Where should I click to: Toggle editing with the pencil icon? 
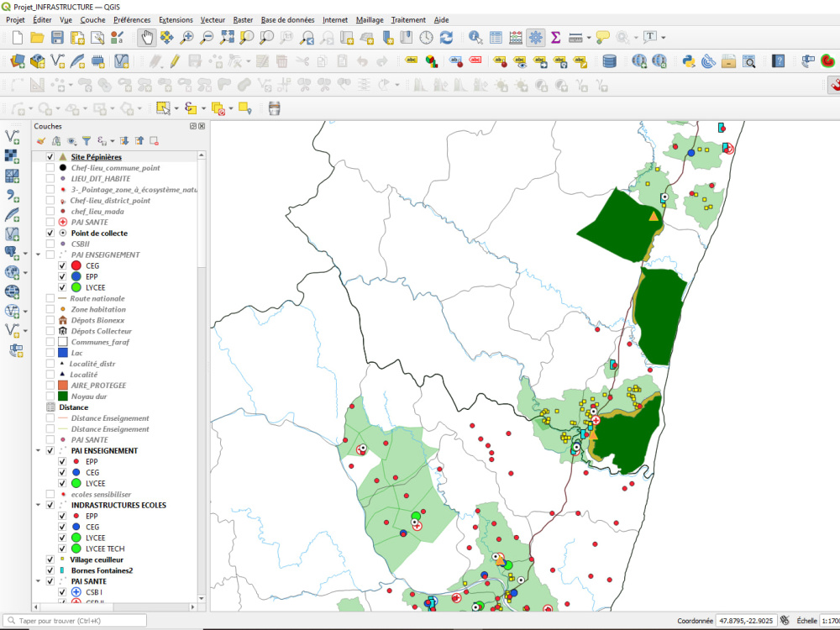tap(175, 61)
